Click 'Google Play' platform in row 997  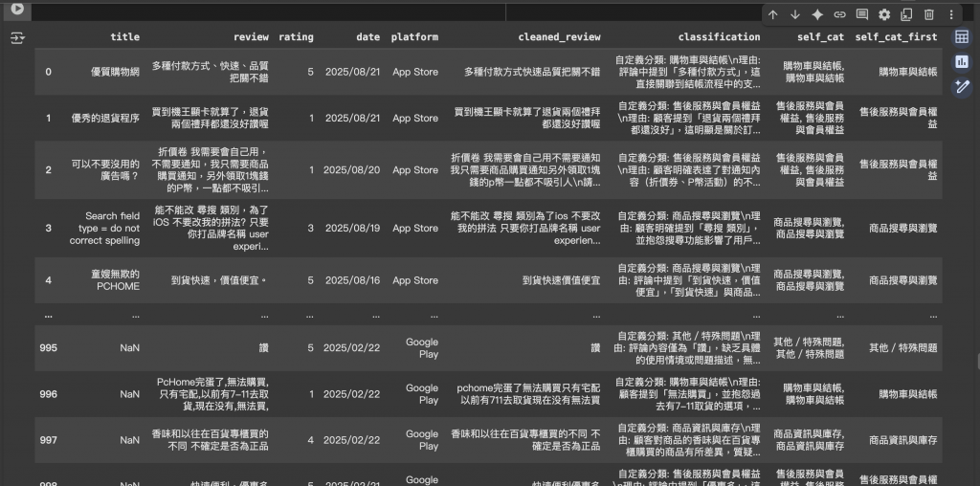click(x=422, y=440)
